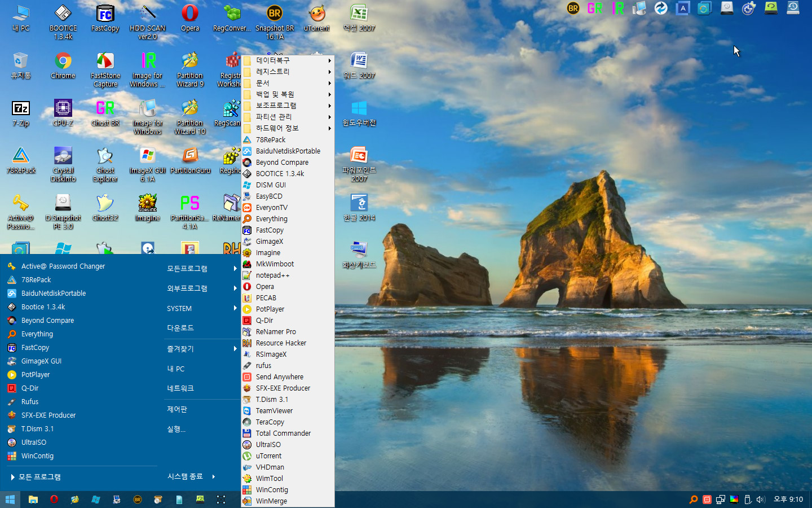
Task: Launch EasyBCD from the programs submenu
Action: (x=288, y=196)
